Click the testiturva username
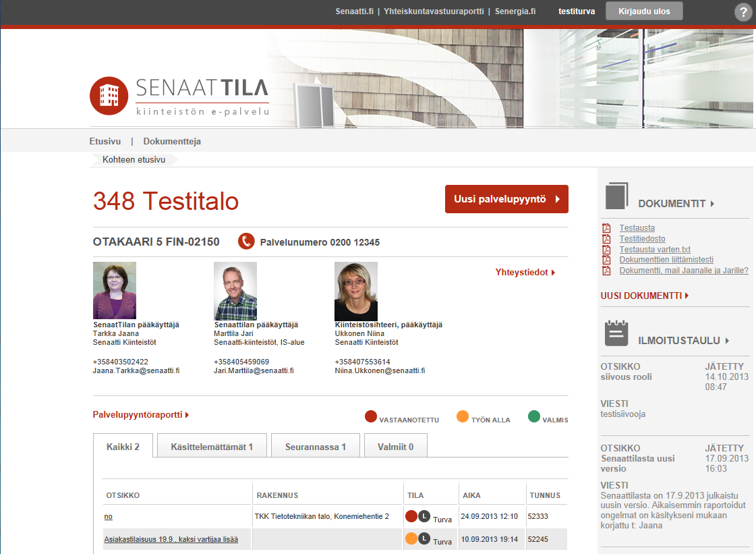756x554 pixels. coord(577,11)
